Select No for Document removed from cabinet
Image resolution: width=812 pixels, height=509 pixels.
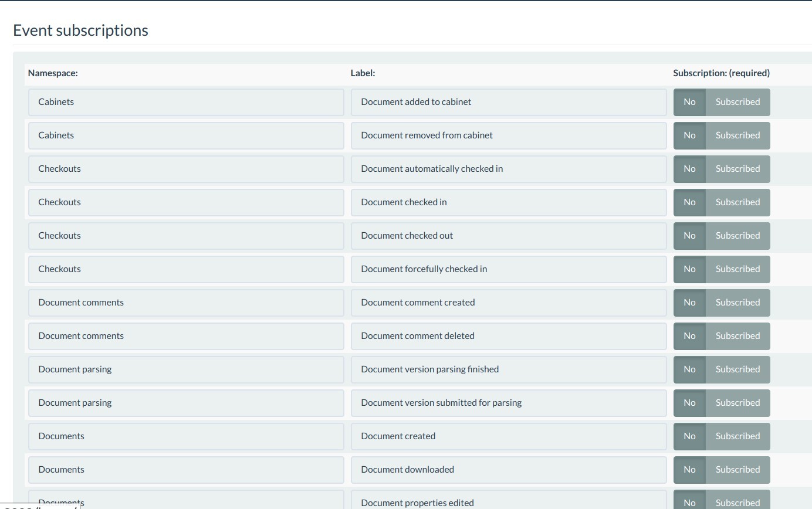(x=689, y=135)
